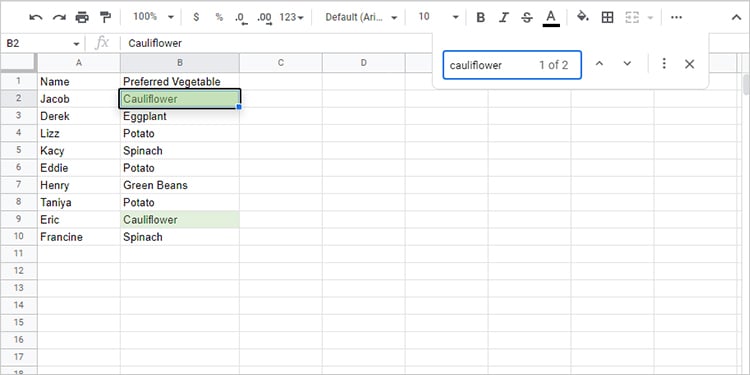Select the Eddie cell
Viewport: 750px width, 375px height.
(79, 168)
